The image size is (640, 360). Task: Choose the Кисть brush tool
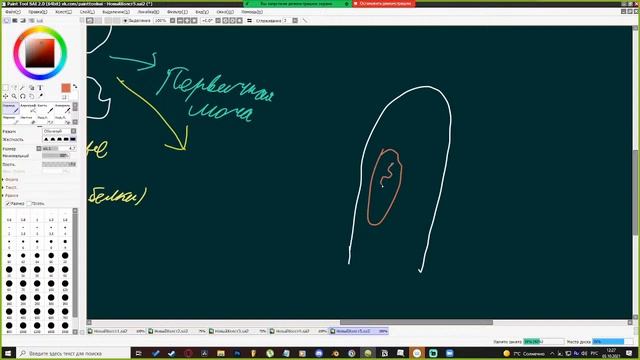tap(45, 108)
